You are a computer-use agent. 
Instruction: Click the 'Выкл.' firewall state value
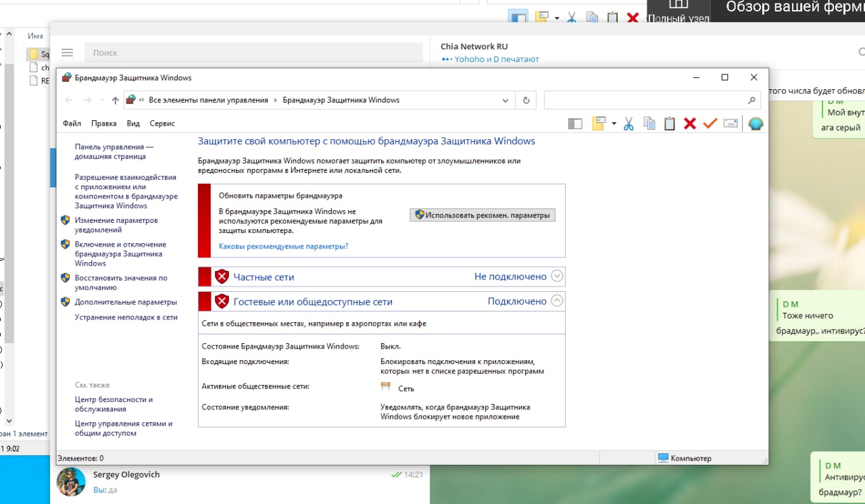[391, 347]
